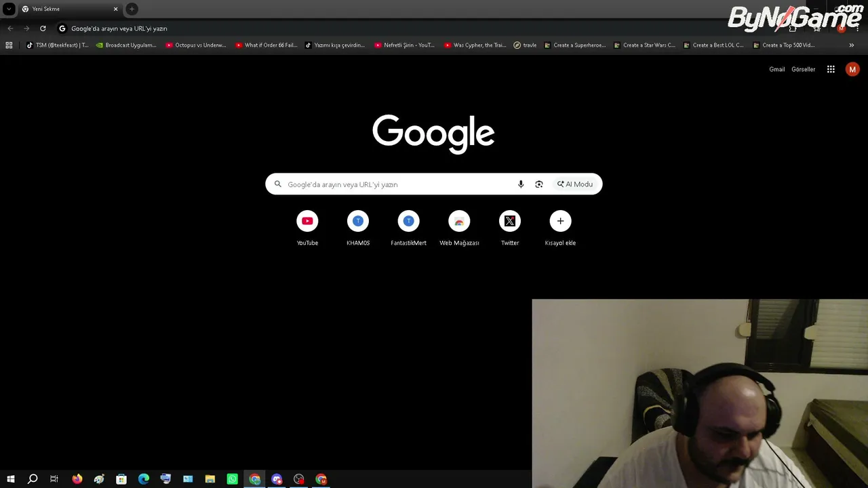Open the Was Cypher, the Trai... bookmark
The width and height of the screenshot is (868, 488).
coord(475,45)
